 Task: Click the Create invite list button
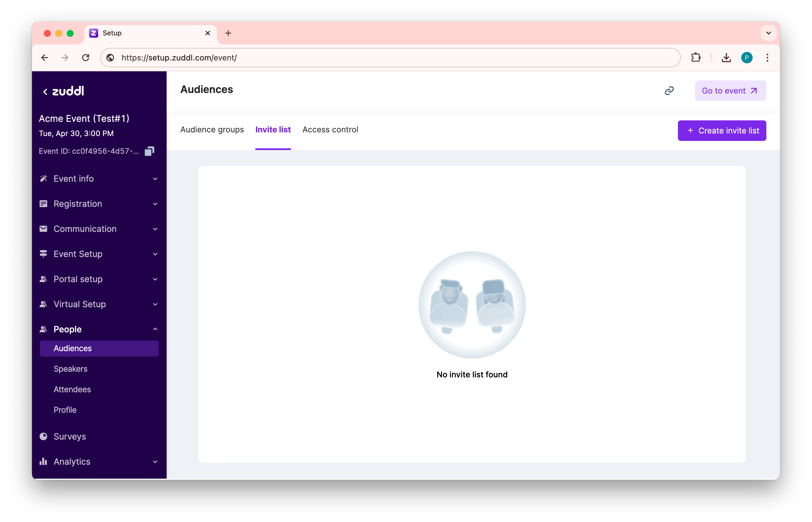722,131
